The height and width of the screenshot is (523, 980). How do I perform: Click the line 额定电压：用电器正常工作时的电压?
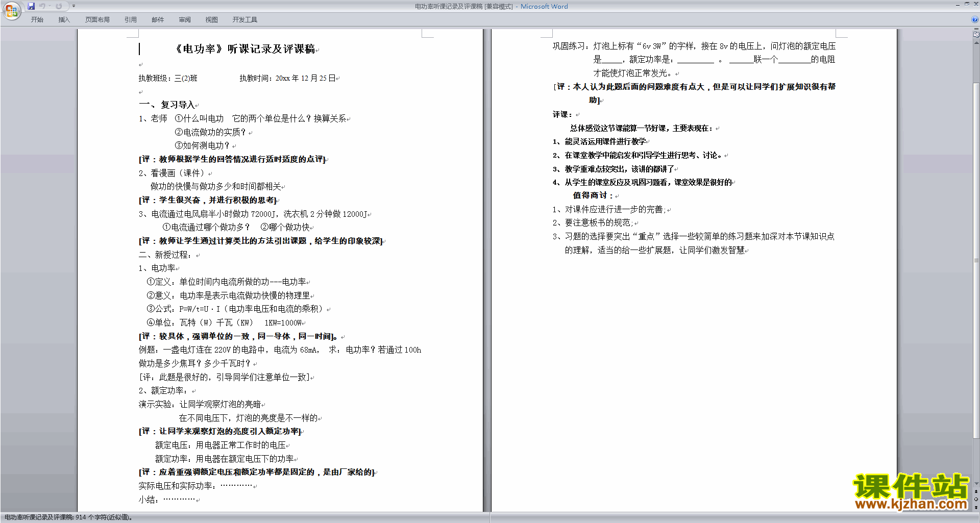pyautogui.click(x=220, y=445)
